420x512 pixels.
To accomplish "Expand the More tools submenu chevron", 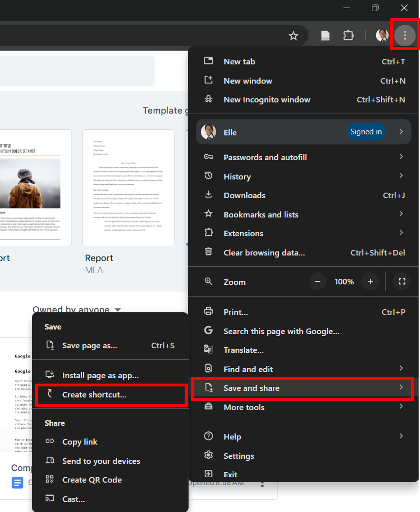I will coord(401,406).
